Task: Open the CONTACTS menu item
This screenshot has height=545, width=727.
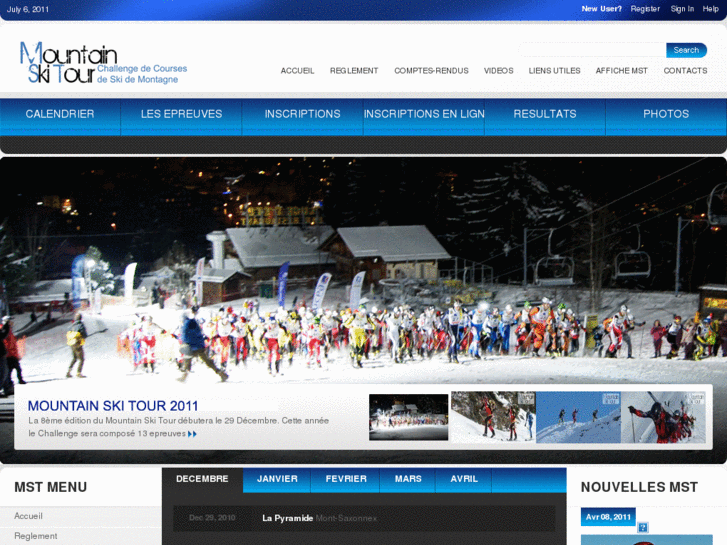Action: point(685,71)
